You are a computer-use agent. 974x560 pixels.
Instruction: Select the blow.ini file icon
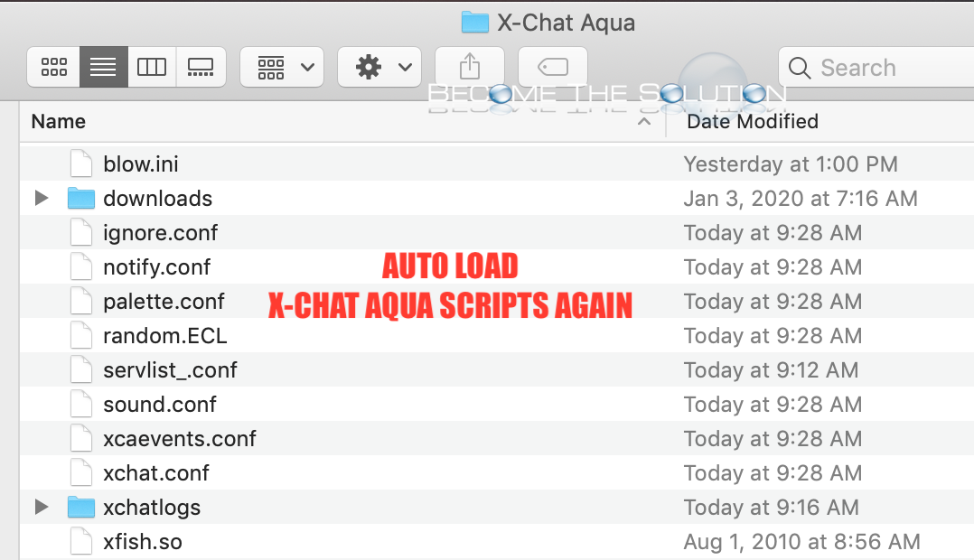(81, 163)
